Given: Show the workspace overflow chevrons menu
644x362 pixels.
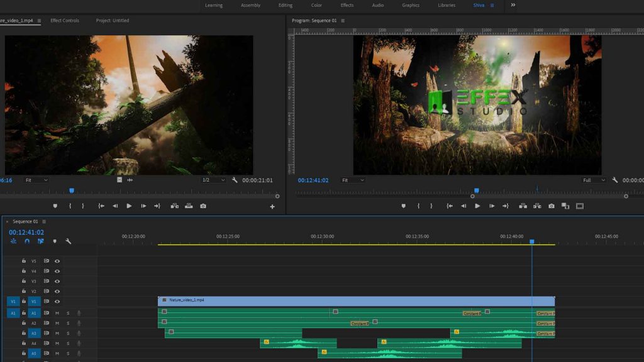Looking at the screenshot, I should tap(513, 5).
